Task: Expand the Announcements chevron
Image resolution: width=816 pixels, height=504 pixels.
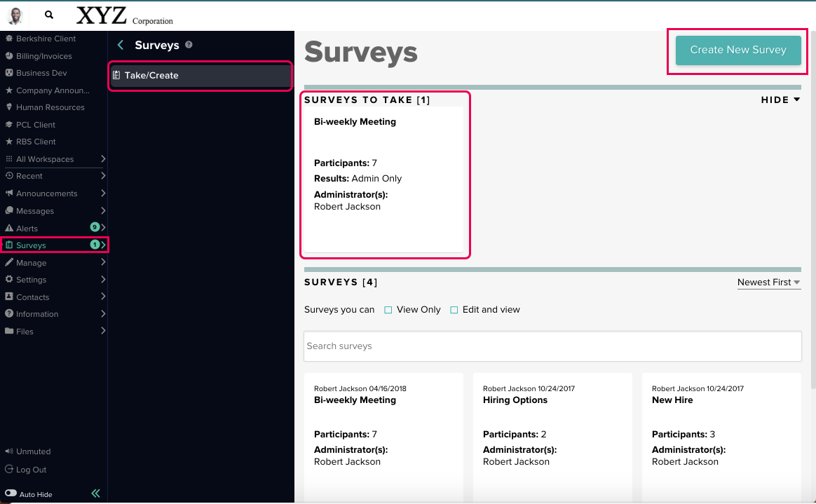Action: 103,193
